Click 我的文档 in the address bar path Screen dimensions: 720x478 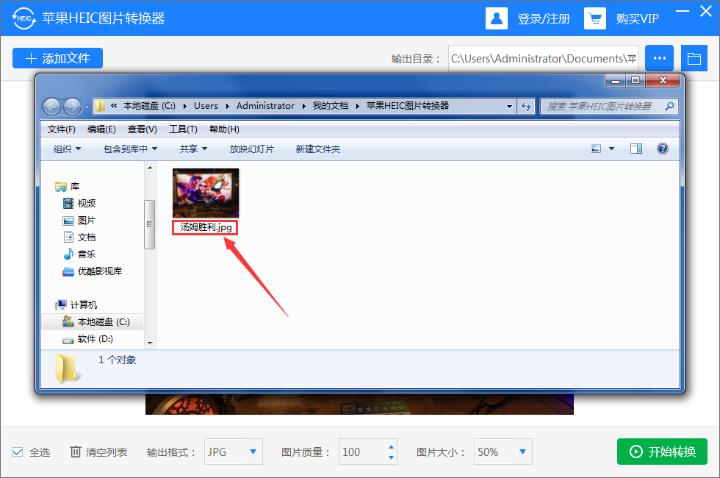pyautogui.click(x=331, y=106)
